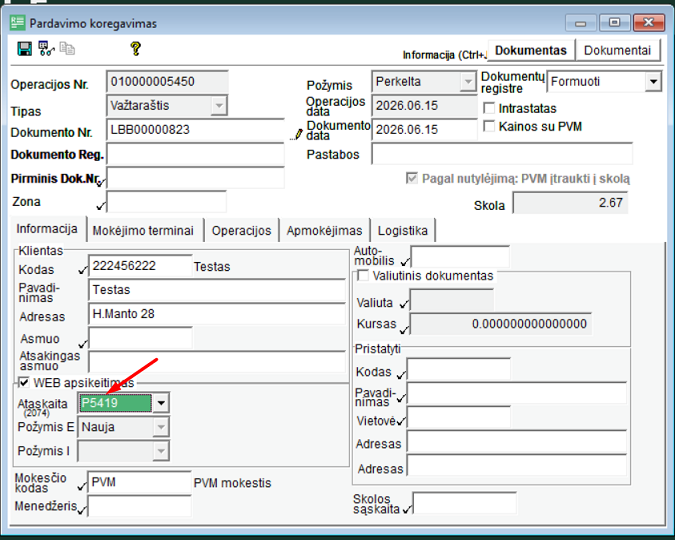
Task: Open the Operacijos tab
Action: [242, 231]
